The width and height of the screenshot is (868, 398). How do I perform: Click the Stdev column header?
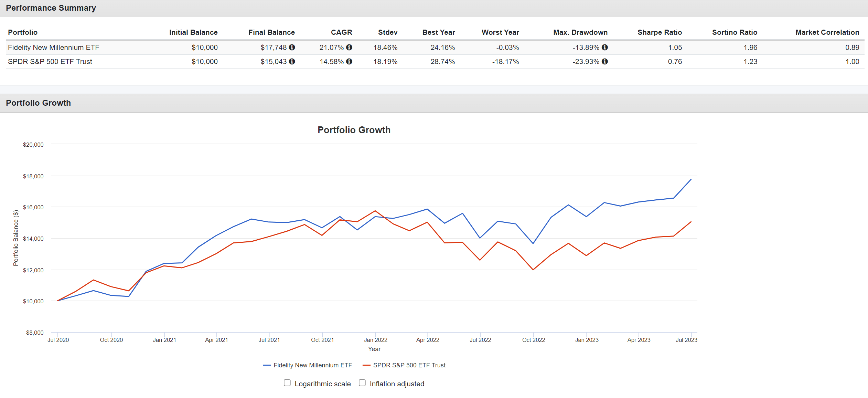point(388,32)
